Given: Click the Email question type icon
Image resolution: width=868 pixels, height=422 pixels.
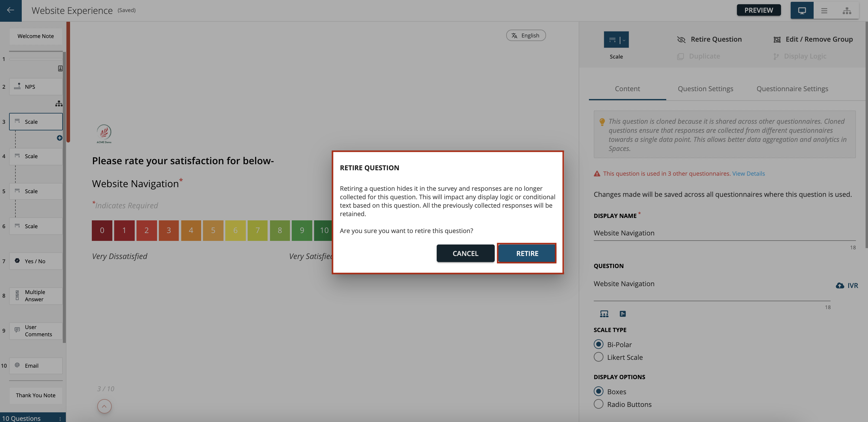Looking at the screenshot, I should pos(17,365).
